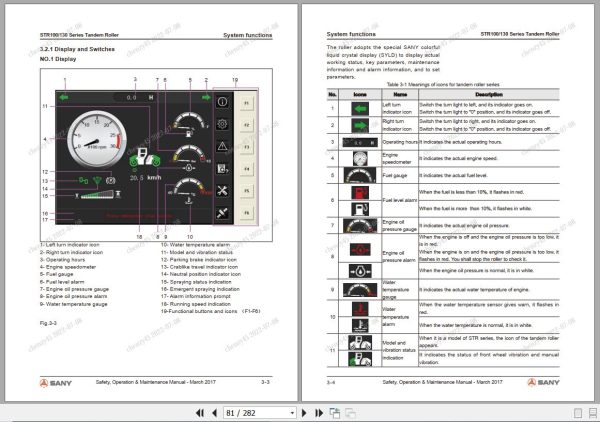Jump to the last page

coord(319,413)
